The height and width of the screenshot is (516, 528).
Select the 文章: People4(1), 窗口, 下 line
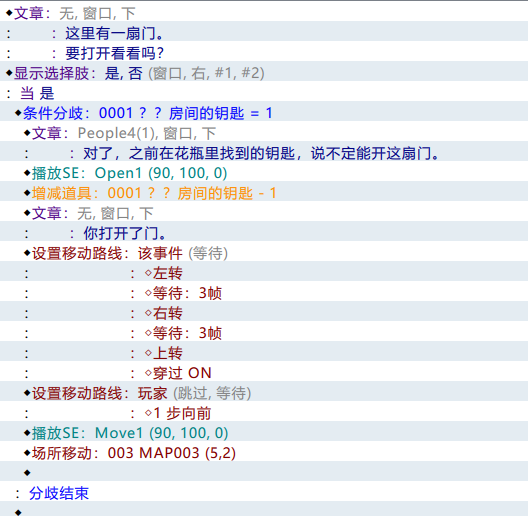(x=264, y=131)
